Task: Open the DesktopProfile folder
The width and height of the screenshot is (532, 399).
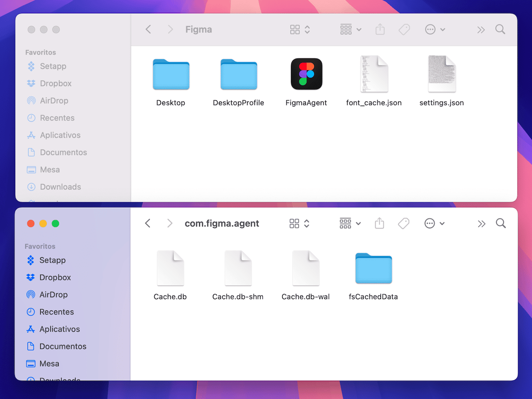Action: pos(238,74)
